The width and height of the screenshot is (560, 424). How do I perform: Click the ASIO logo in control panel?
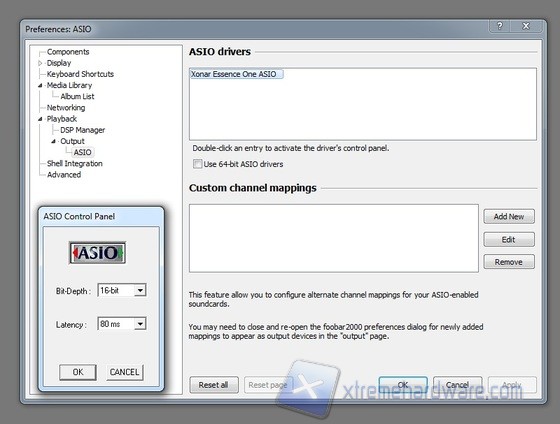97,253
